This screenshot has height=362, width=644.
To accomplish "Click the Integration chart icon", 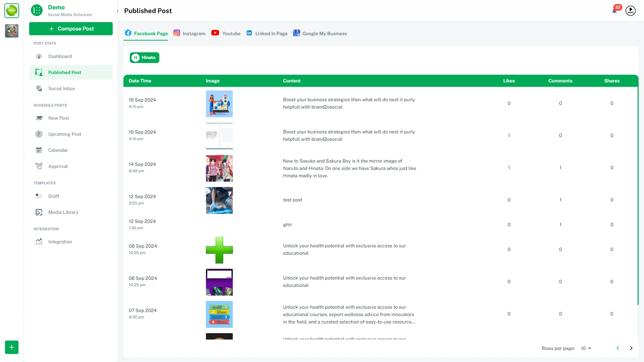I will pos(39,242).
